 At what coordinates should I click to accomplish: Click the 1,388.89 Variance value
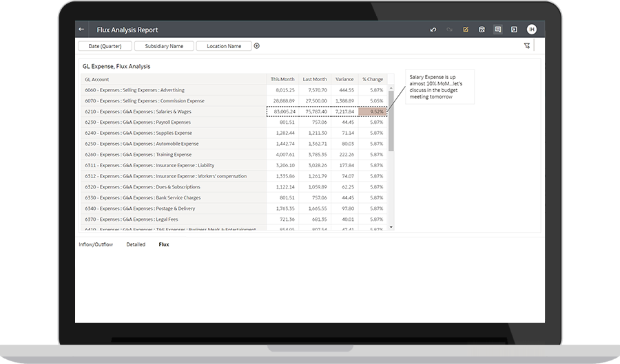(345, 100)
